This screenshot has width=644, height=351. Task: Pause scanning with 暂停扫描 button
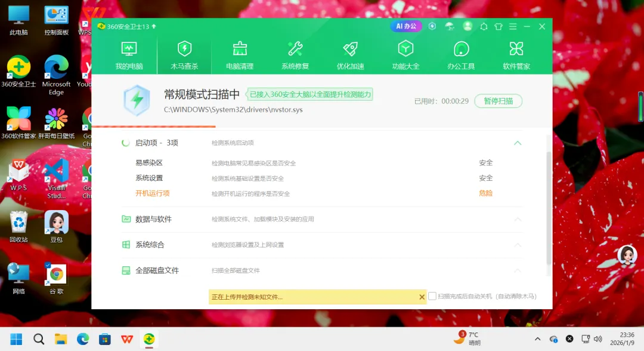[498, 101]
